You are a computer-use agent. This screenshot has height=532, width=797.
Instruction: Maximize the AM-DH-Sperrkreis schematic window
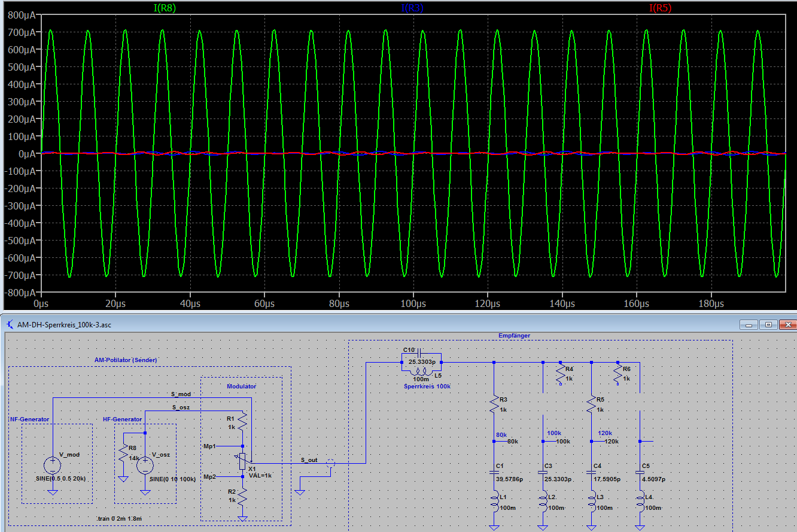[768, 325]
